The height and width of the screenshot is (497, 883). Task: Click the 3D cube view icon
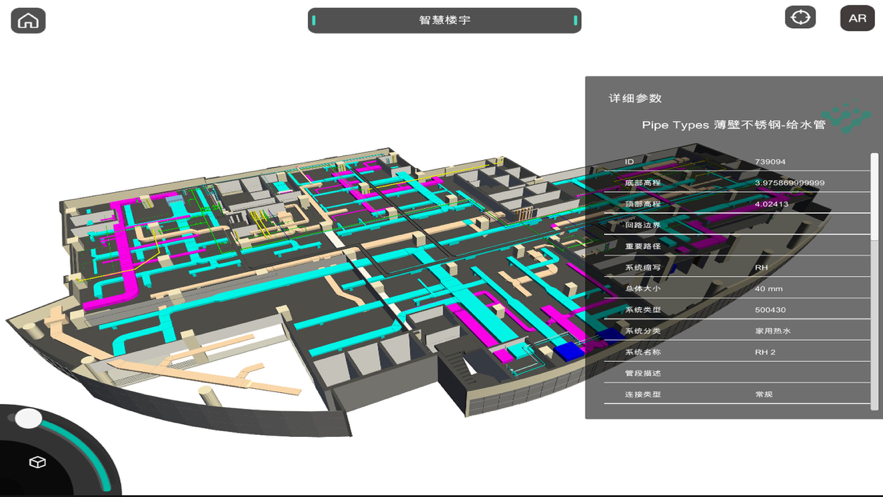(37, 461)
